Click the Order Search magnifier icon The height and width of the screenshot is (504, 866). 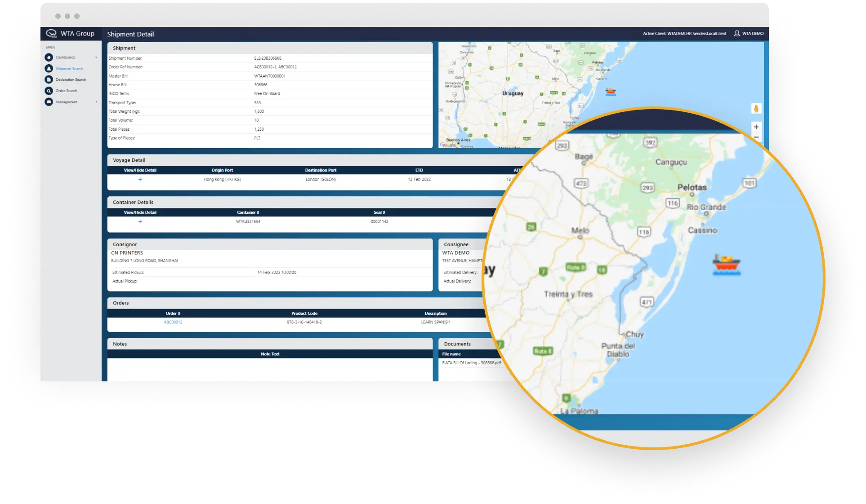click(49, 91)
